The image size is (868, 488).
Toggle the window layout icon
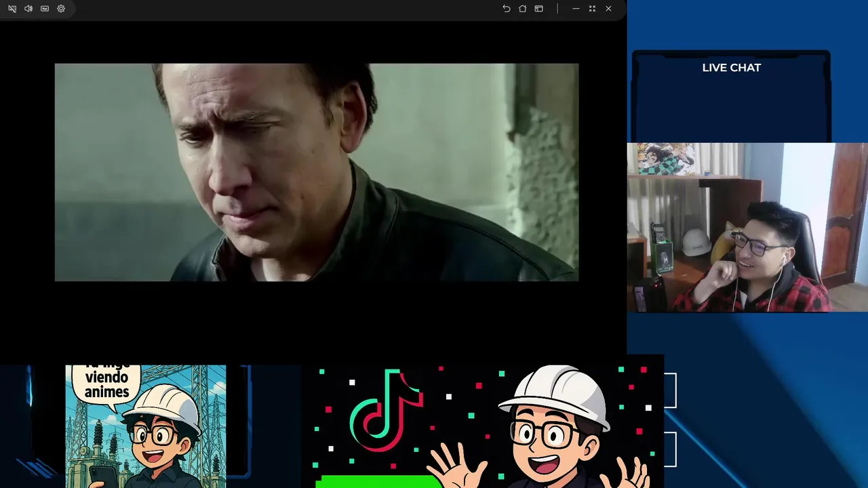(538, 9)
